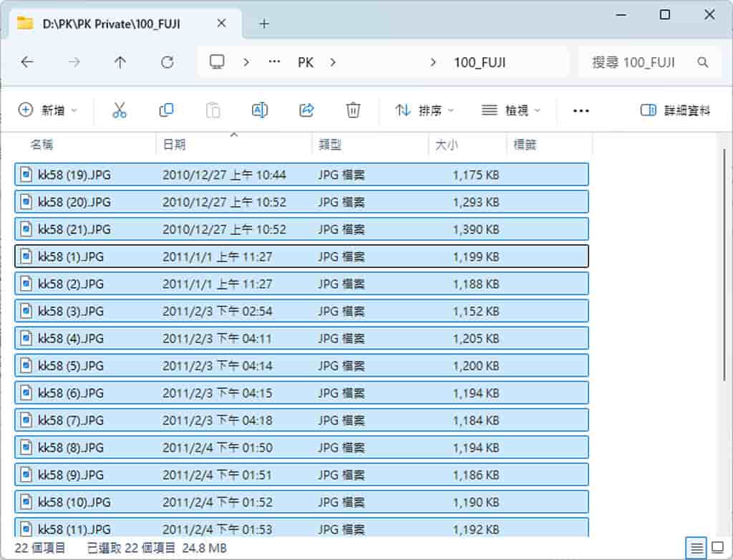
Task: Open the toolbar See more ellipsis
Action: coord(581,111)
